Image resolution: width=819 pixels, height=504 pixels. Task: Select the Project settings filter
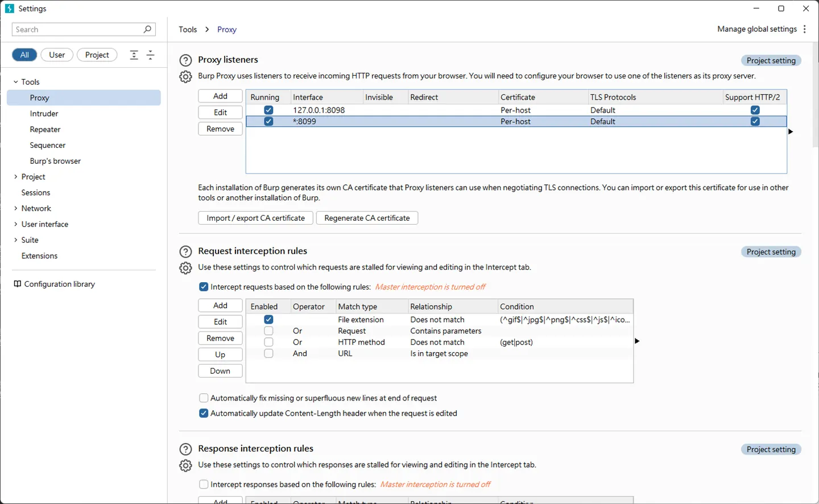click(x=97, y=55)
